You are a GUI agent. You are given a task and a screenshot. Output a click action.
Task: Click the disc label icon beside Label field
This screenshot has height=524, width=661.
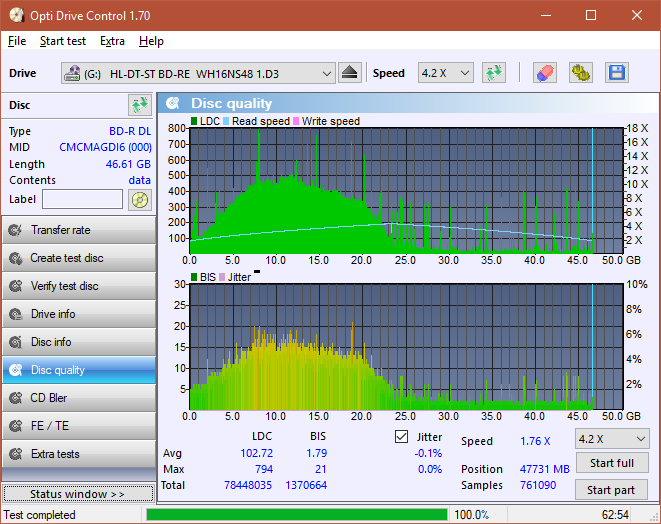pyautogui.click(x=140, y=200)
